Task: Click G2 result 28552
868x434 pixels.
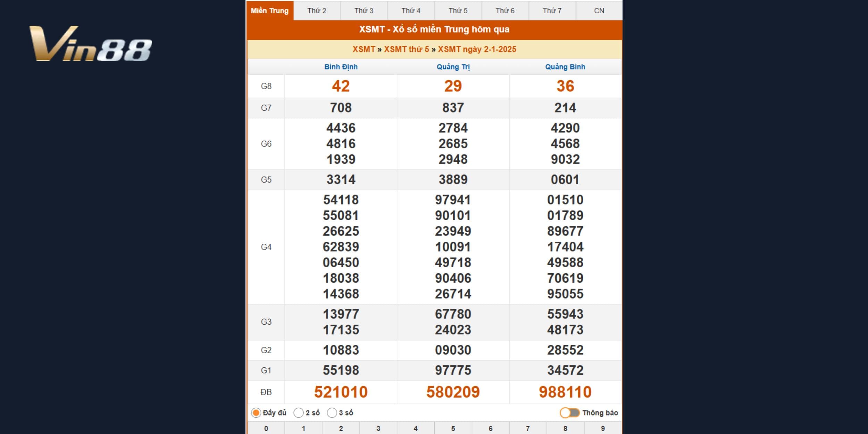Action: [565, 350]
